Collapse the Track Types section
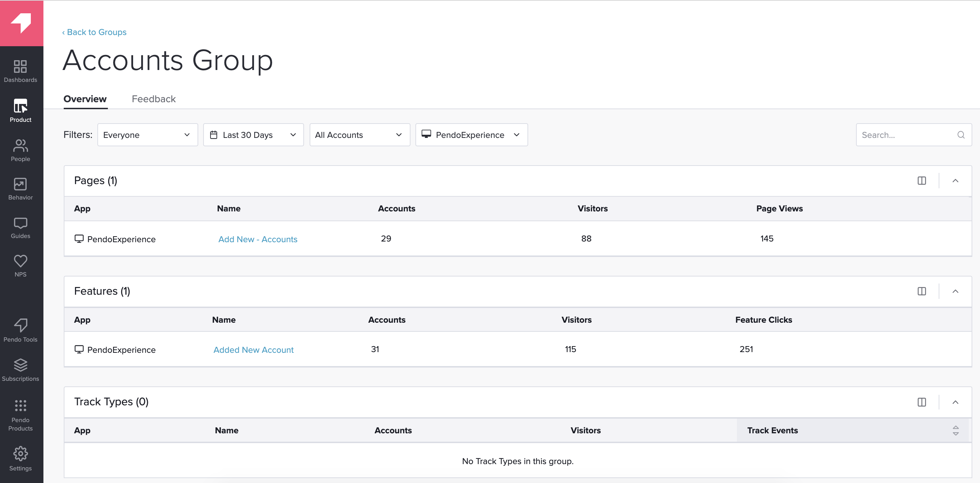980x483 pixels. [x=955, y=402]
